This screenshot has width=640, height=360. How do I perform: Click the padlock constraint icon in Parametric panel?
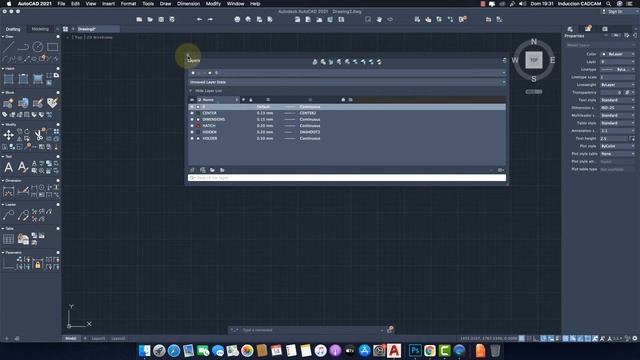[x=38, y=265]
